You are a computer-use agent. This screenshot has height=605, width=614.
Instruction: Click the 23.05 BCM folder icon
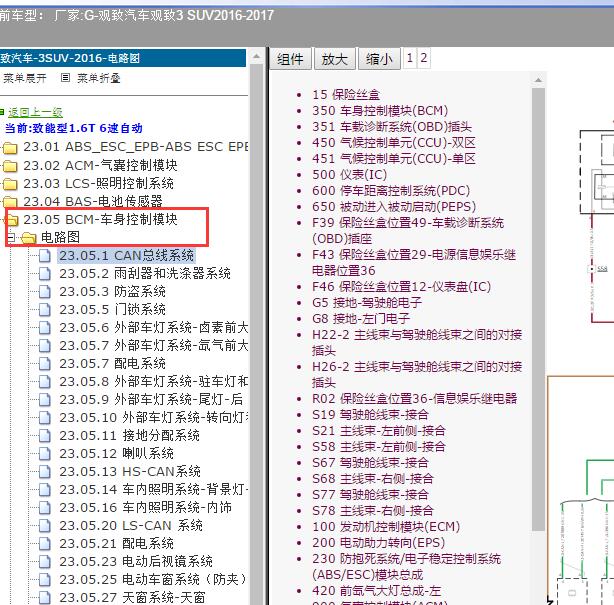[x=13, y=220]
